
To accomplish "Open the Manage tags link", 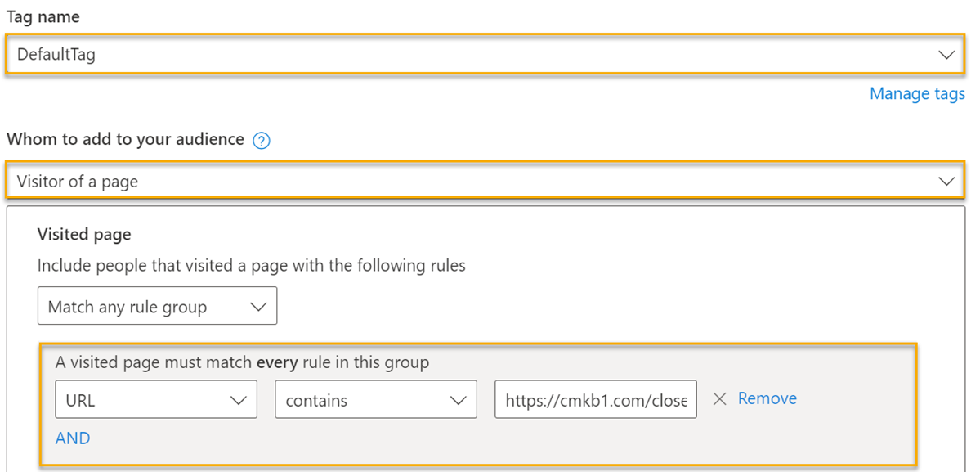I will coord(917,94).
